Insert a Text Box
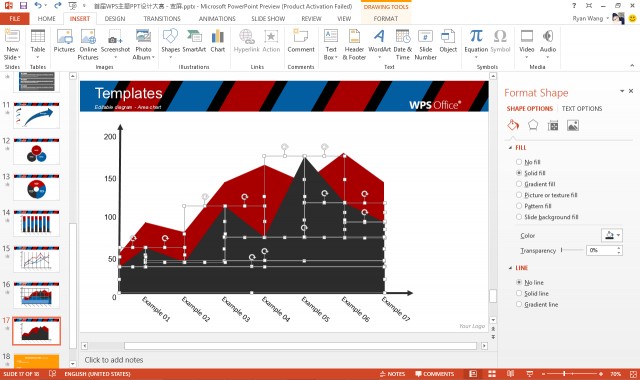 pos(331,44)
